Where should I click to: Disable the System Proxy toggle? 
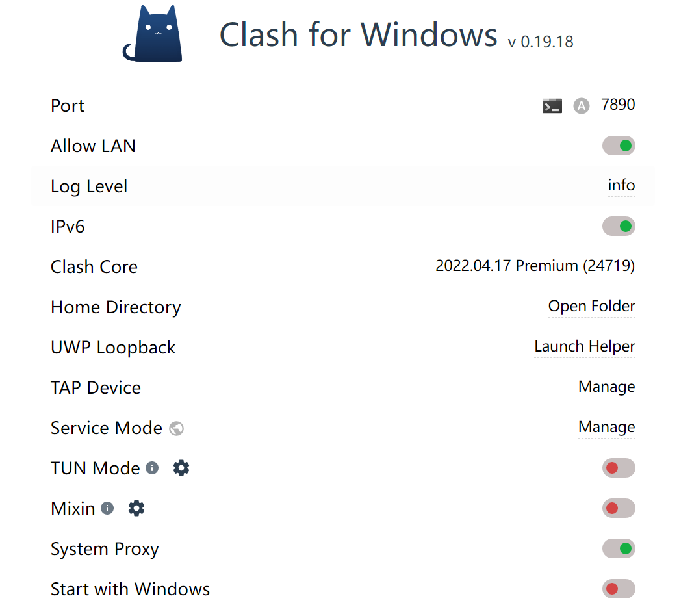pyautogui.click(x=618, y=548)
